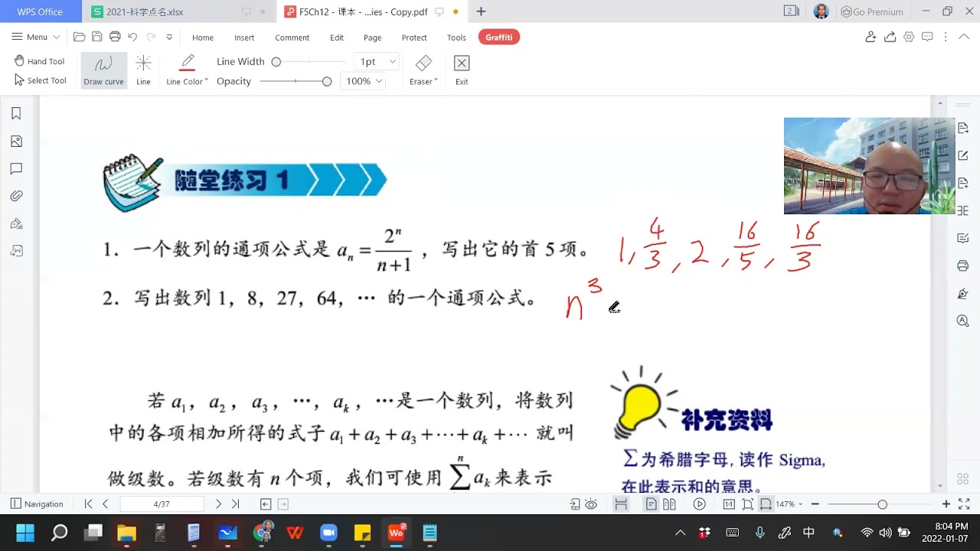Open the Insert tab

click(x=244, y=37)
